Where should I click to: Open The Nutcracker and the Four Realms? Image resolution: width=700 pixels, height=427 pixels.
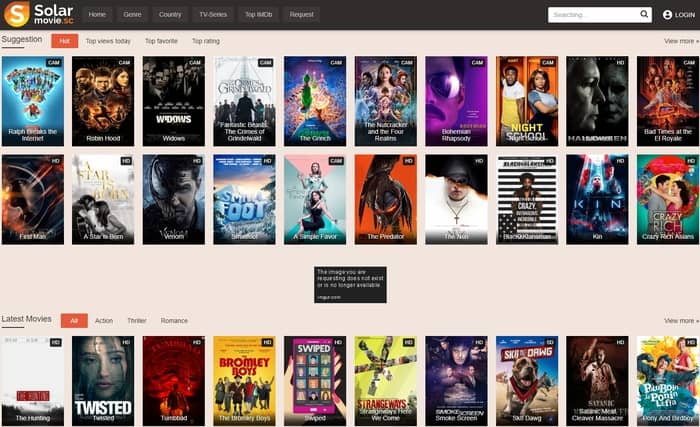coord(386,101)
